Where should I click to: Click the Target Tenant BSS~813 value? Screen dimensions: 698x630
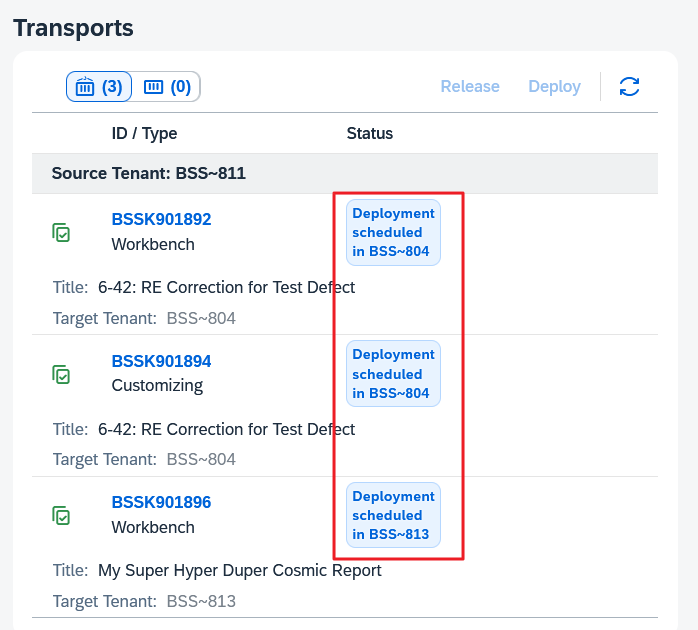point(201,601)
